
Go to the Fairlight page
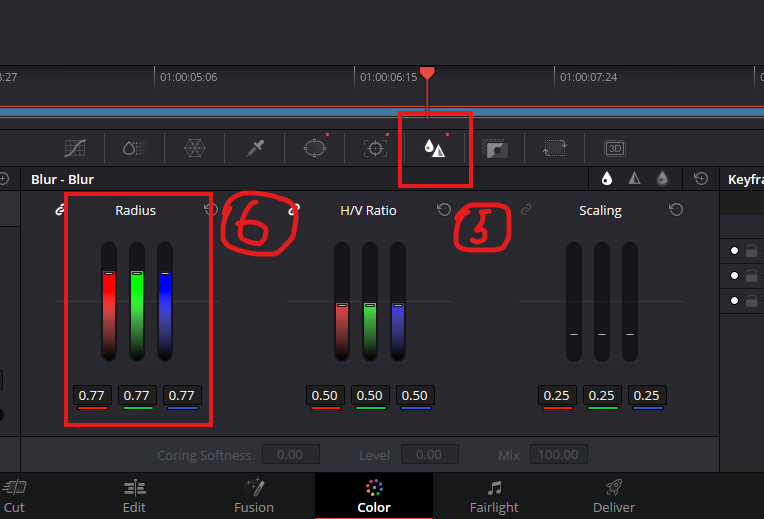(494, 496)
